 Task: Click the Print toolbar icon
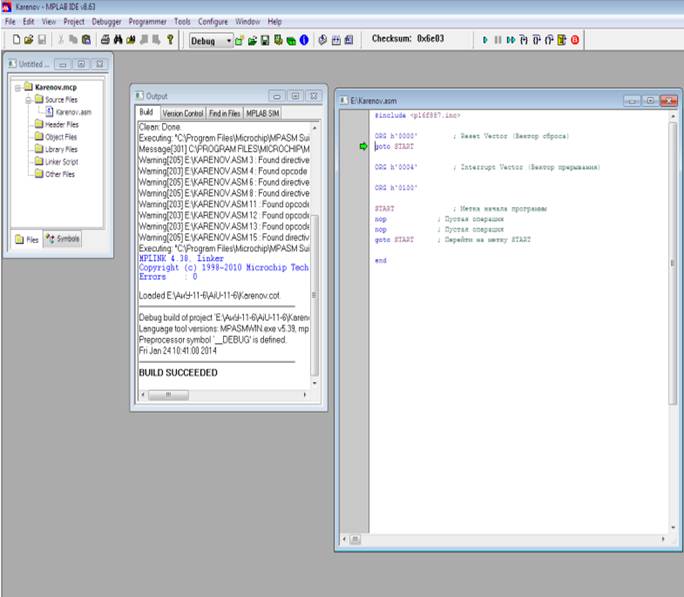point(105,40)
